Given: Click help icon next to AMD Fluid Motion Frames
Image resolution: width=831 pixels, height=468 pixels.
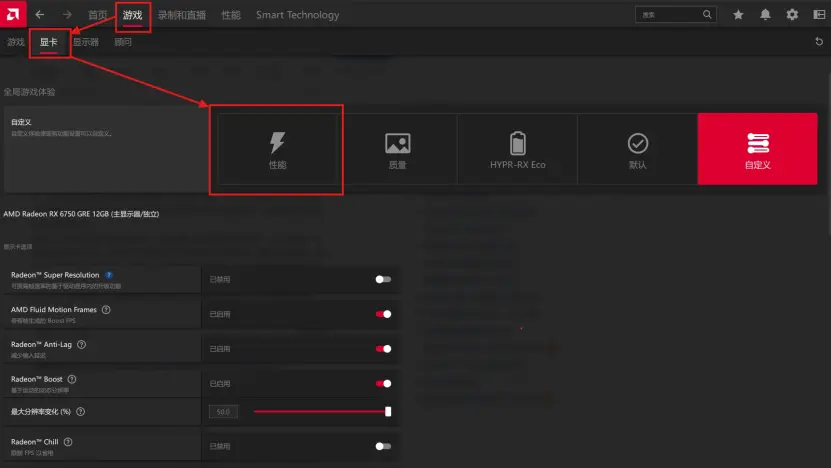Looking at the screenshot, I should coord(106,310).
